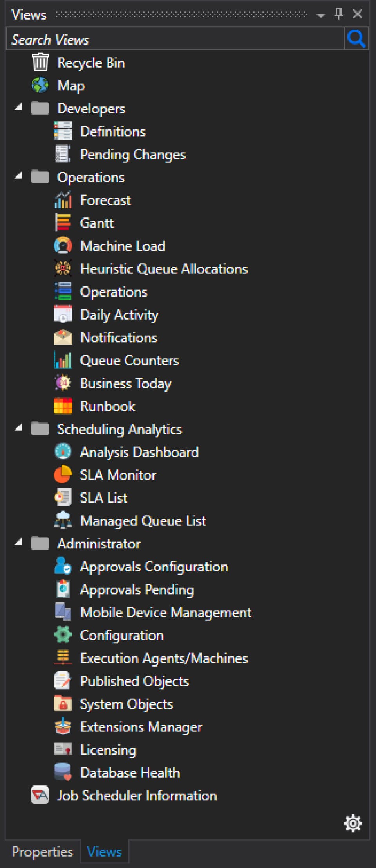Open the Pending Changes view
Viewport: 376px width, 868px height.
pos(133,155)
